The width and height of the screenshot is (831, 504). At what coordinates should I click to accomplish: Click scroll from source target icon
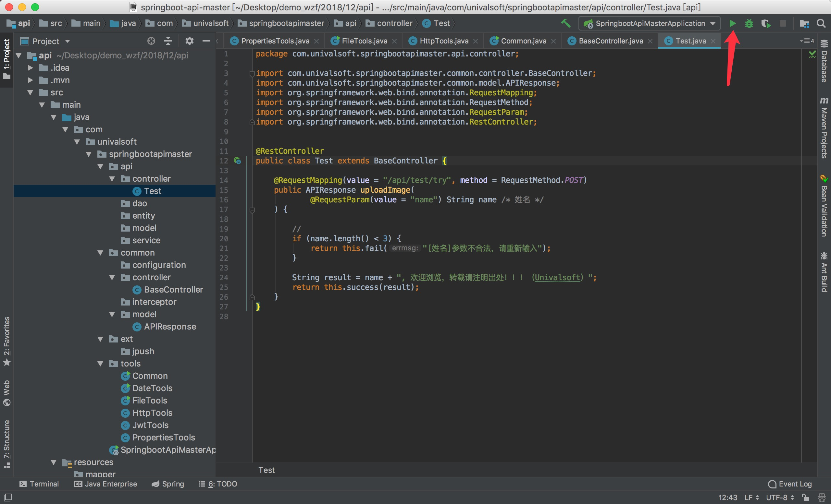pyautogui.click(x=151, y=41)
